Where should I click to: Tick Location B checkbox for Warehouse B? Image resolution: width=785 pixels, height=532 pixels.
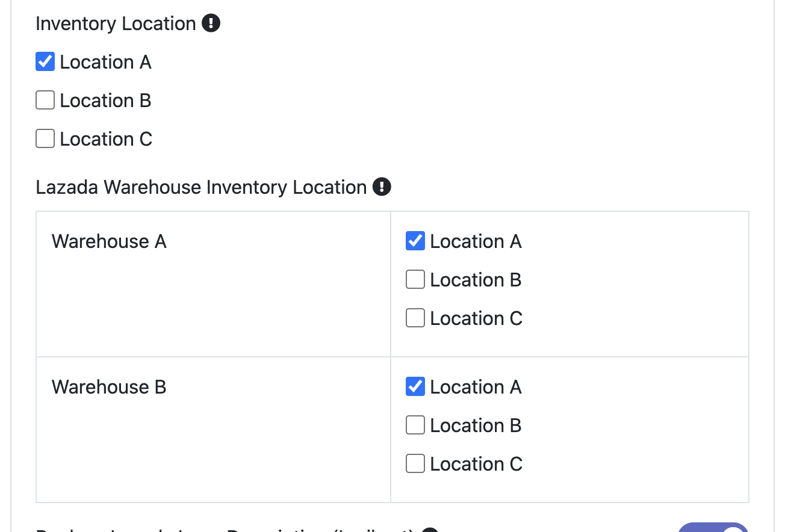[415, 425]
